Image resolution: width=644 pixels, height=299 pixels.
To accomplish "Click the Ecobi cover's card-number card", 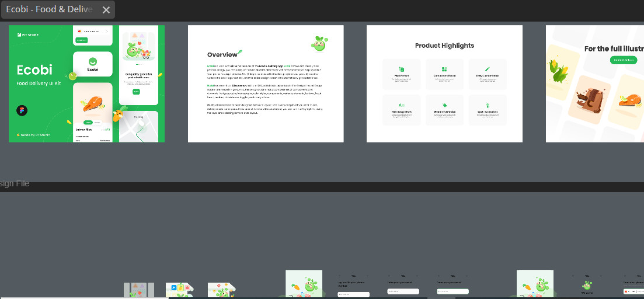I will [x=93, y=35].
